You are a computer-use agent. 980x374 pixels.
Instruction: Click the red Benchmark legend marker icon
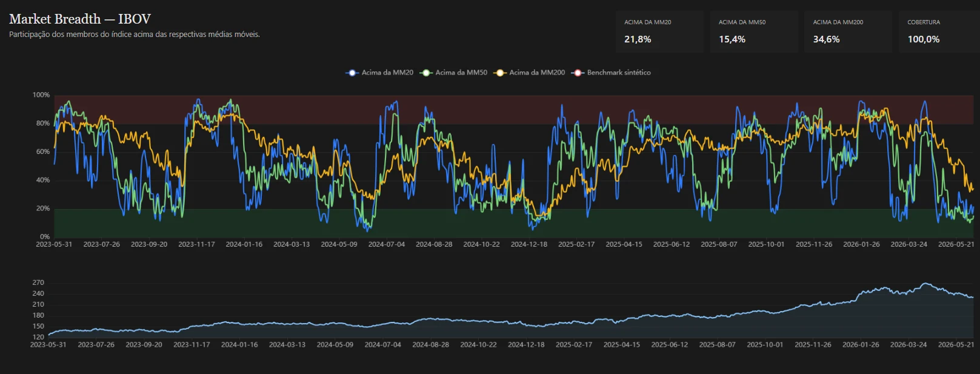pos(578,73)
